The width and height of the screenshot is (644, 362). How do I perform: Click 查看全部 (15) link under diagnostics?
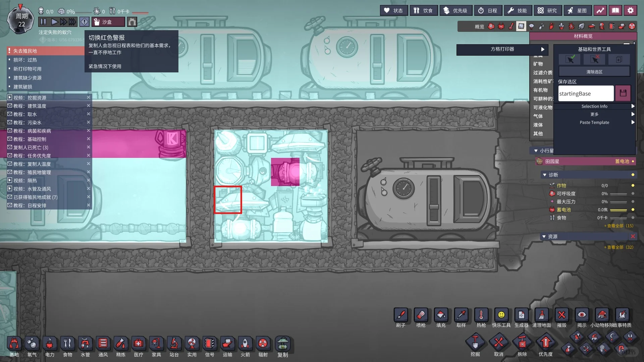tap(619, 226)
